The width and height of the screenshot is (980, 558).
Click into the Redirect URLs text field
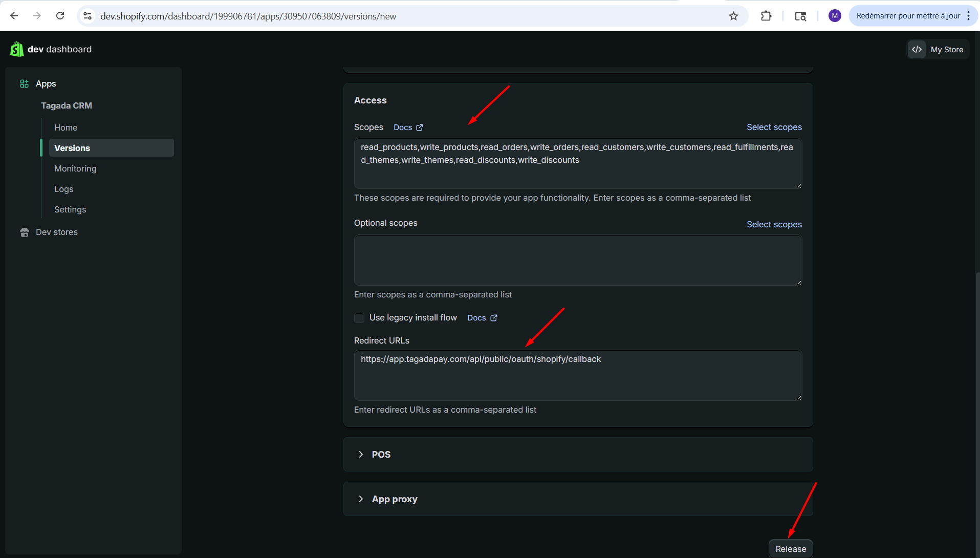577,375
